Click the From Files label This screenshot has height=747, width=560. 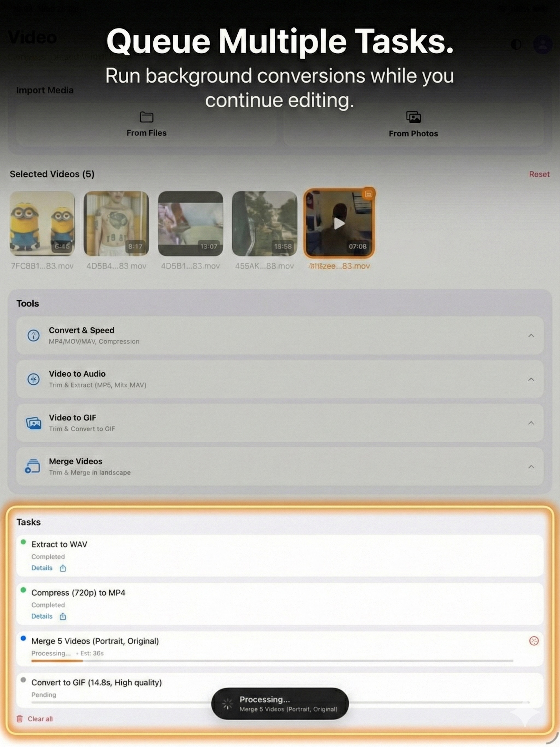[x=146, y=133]
